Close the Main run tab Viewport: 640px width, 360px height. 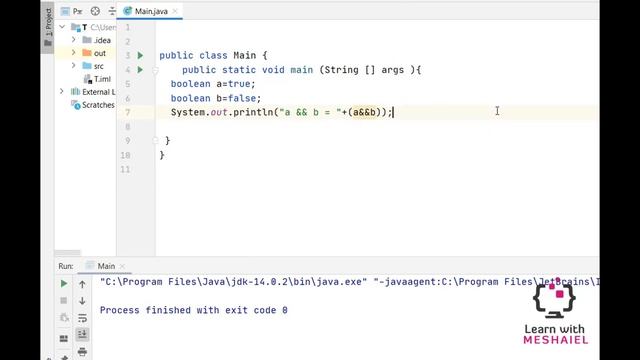pyautogui.click(x=122, y=267)
